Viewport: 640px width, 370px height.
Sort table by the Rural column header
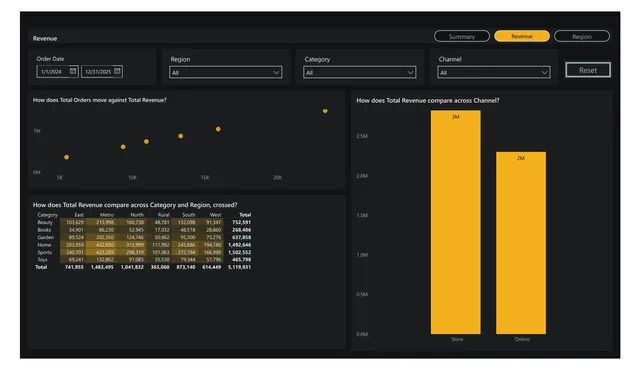point(163,215)
